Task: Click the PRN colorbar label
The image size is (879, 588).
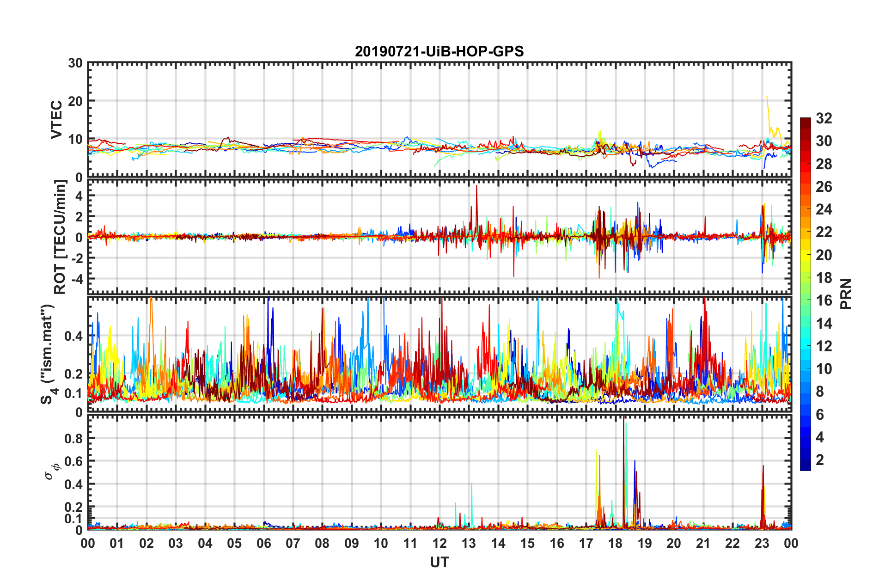Action: tap(846, 294)
